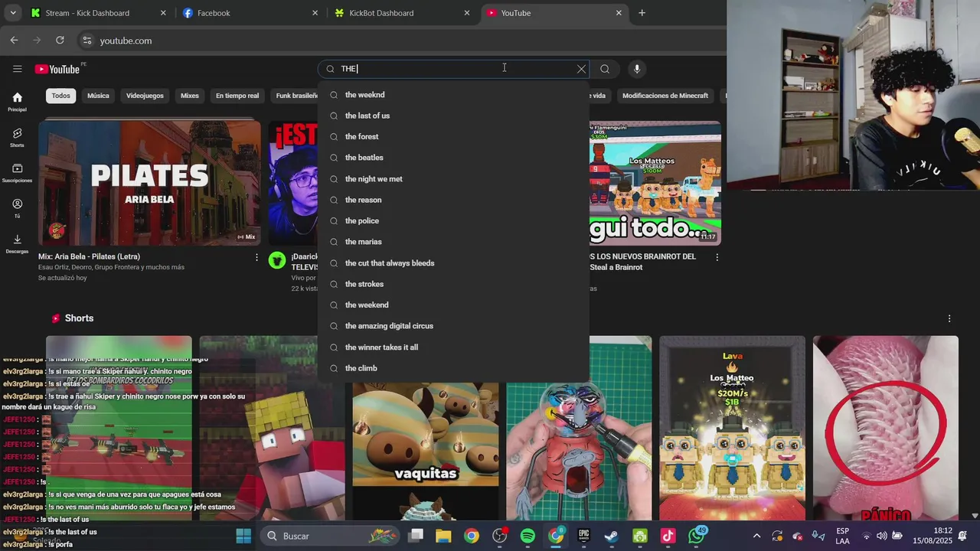980x551 pixels.
Task: Select the Mixes filter chip
Action: point(190,96)
